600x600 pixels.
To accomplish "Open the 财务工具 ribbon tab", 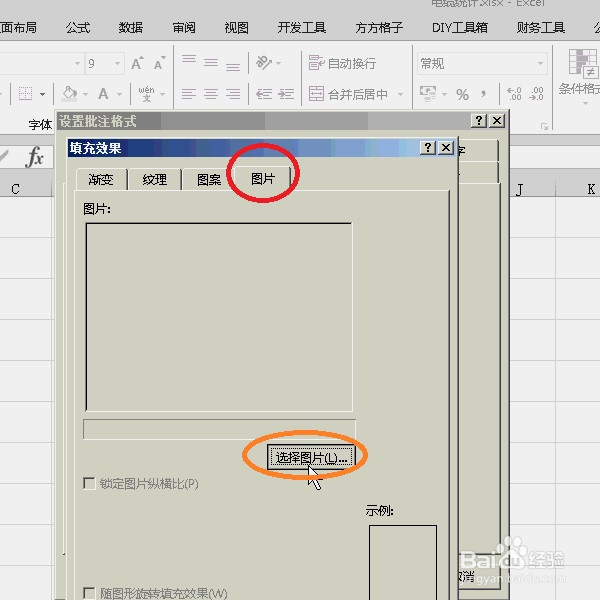I will coord(541,28).
